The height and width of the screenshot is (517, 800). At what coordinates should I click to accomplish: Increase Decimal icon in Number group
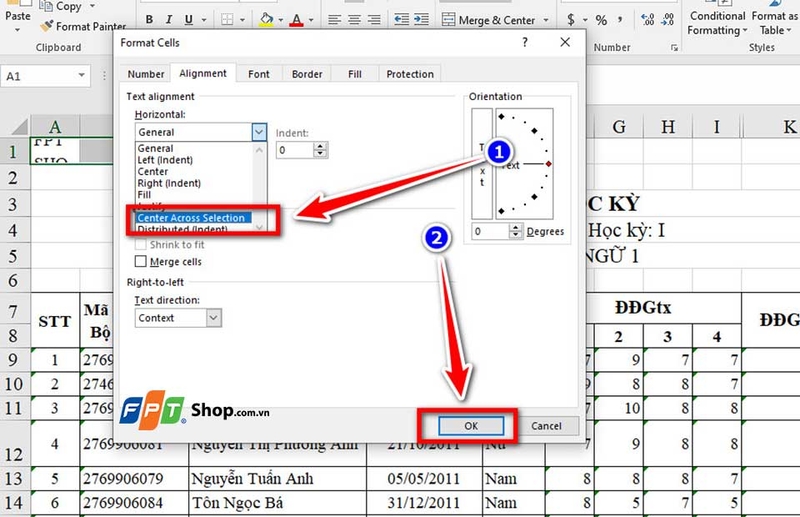click(x=648, y=20)
